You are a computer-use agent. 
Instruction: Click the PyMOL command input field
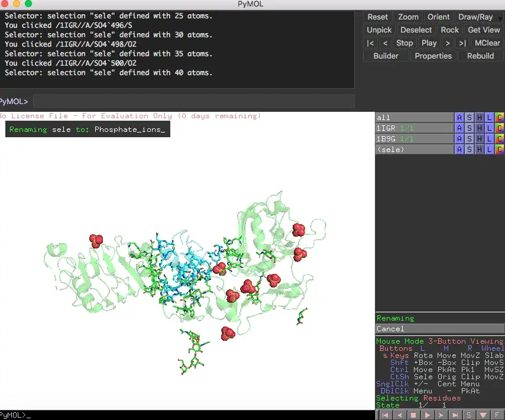(193, 101)
